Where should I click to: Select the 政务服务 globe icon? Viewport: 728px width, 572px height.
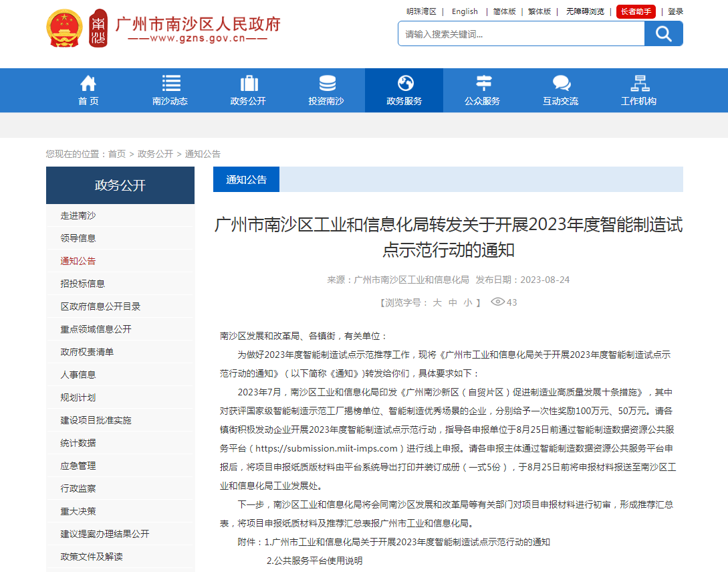point(404,83)
